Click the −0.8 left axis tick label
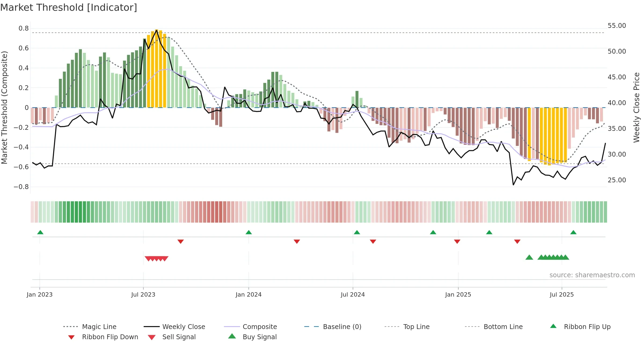Image resolution: width=644 pixels, height=362 pixels. pos(21,187)
